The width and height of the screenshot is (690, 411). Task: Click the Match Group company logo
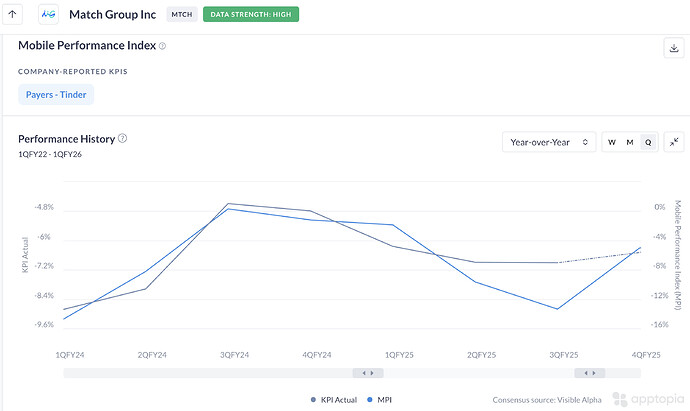[49, 15]
